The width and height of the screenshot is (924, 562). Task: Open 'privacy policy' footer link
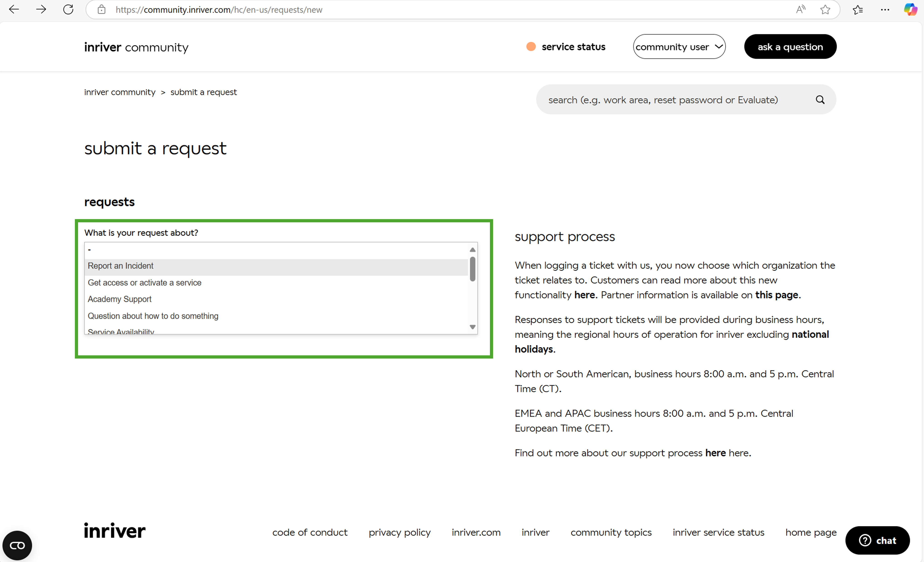400,532
